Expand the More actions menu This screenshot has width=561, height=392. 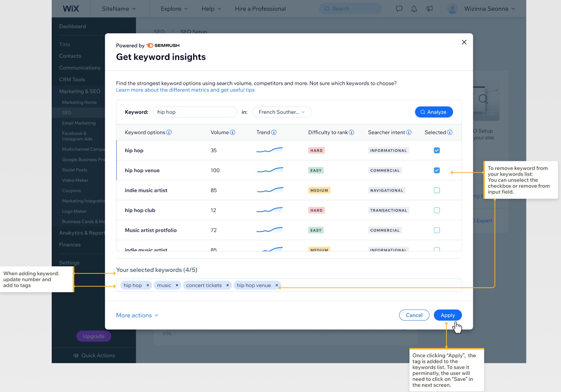pos(137,315)
